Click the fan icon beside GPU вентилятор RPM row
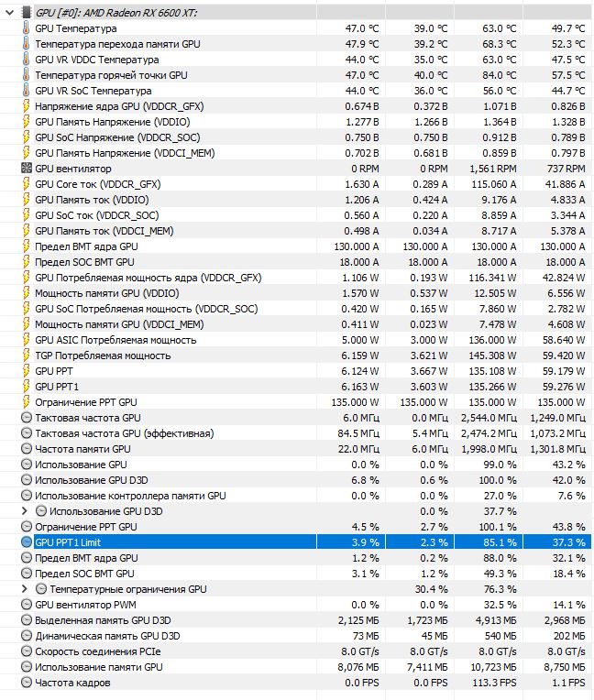The width and height of the screenshot is (594, 700). [27, 169]
